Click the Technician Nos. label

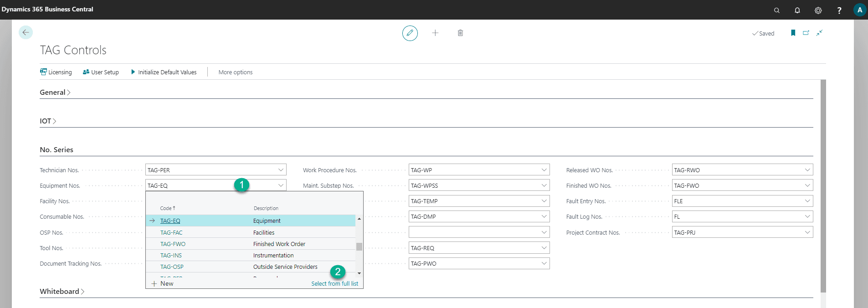click(59, 170)
